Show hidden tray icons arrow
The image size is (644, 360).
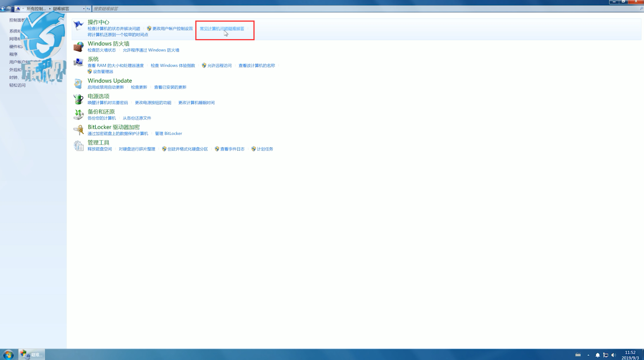(x=588, y=355)
